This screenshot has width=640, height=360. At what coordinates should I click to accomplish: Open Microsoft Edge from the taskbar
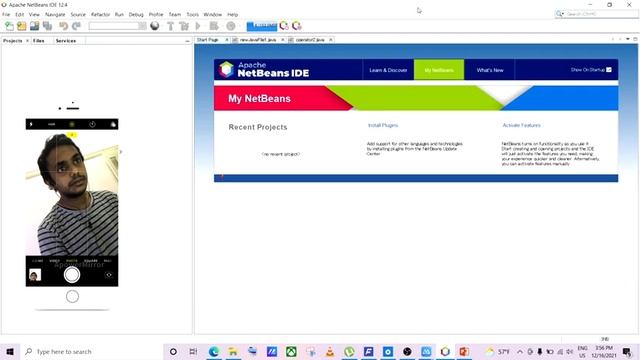213,351
